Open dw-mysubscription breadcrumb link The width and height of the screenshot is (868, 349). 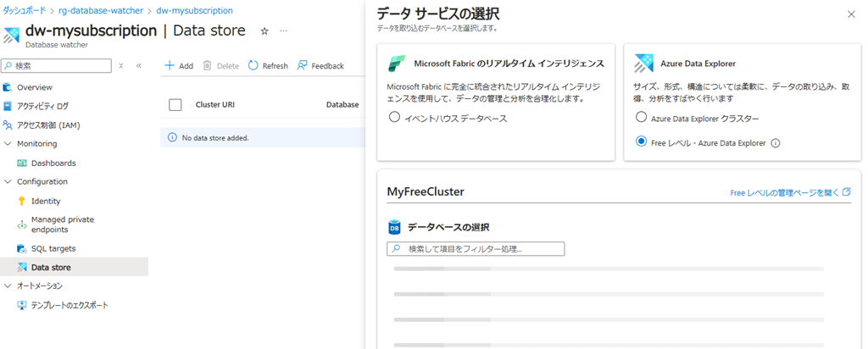click(x=194, y=10)
